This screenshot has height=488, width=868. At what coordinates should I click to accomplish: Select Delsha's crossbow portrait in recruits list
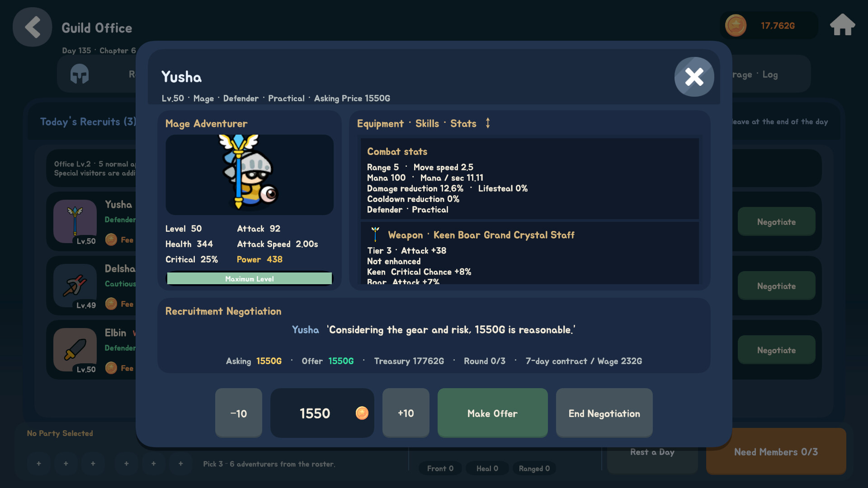pyautogui.click(x=75, y=286)
